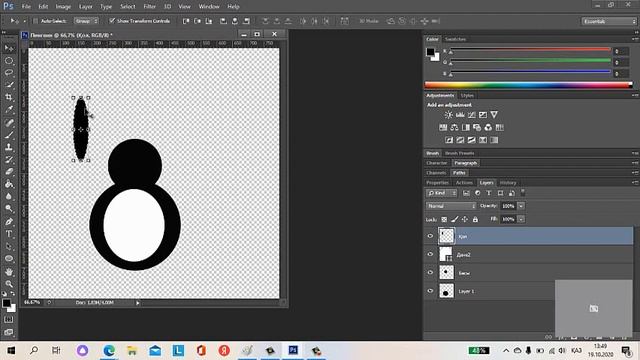This screenshot has height=360, width=640.
Task: Toggle pixel layer filter in Layers panel
Action: pos(467,193)
